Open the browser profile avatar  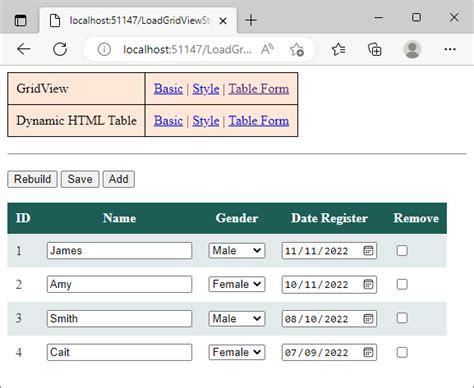pos(412,49)
